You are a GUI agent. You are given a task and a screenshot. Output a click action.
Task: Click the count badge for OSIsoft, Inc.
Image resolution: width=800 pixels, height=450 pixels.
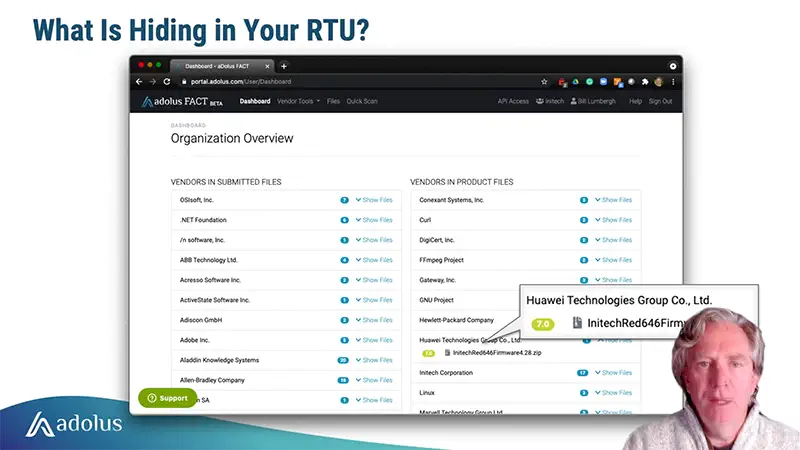(x=344, y=200)
